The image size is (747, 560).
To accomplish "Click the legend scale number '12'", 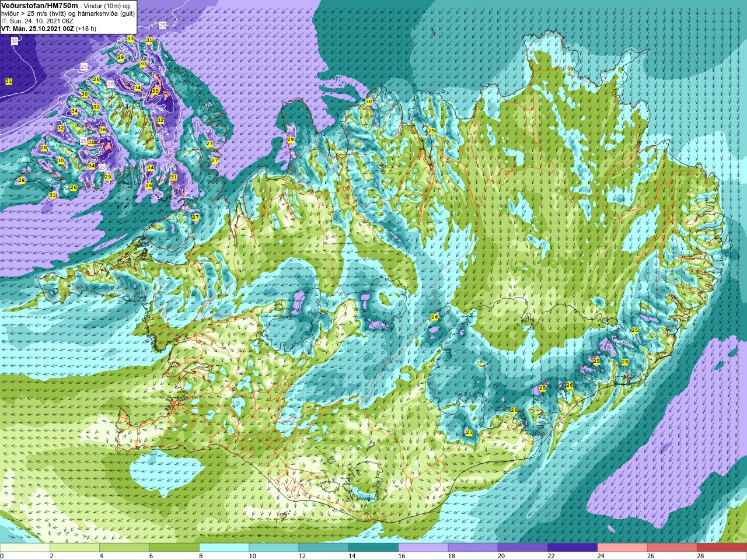I will [x=302, y=556].
